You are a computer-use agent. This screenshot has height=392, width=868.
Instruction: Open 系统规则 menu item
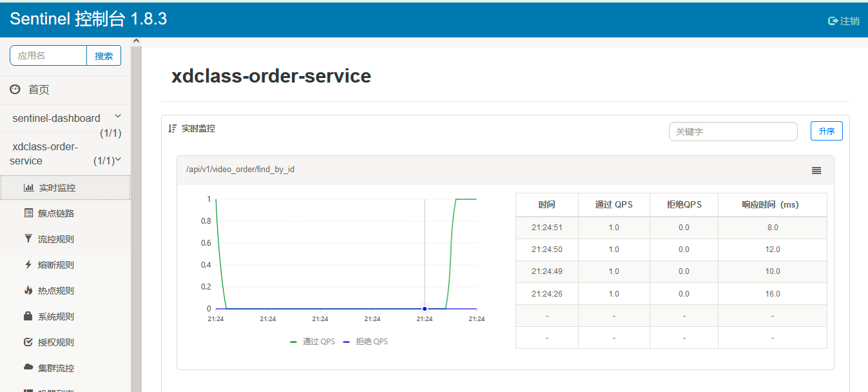(65, 317)
